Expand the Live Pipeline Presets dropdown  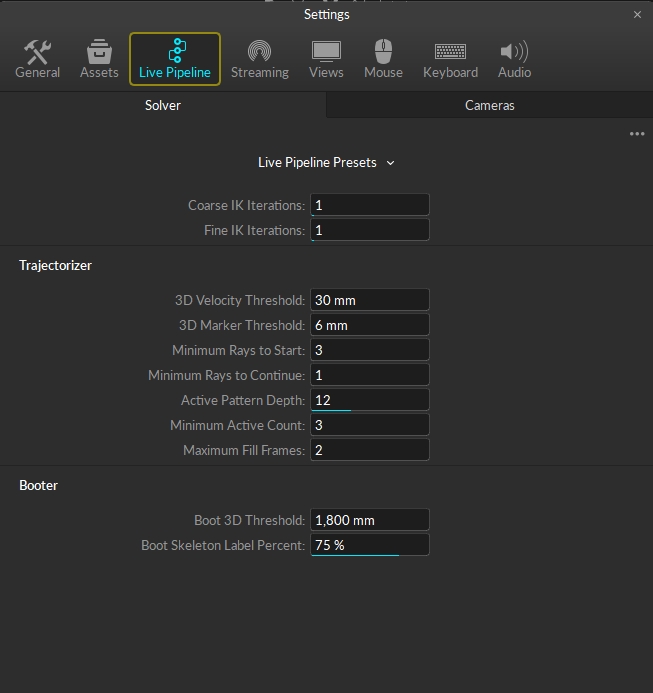(326, 162)
